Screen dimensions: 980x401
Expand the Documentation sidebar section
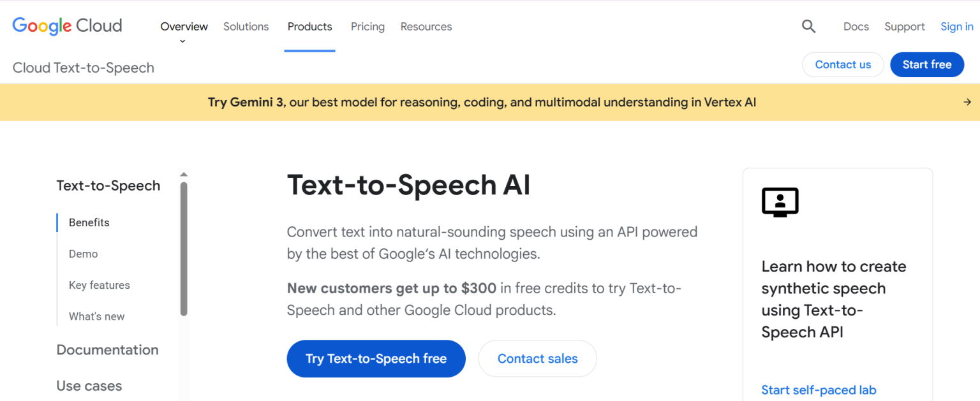(107, 349)
